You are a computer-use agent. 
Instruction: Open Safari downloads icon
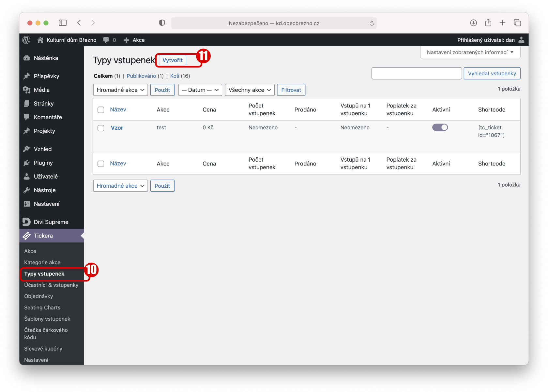click(473, 23)
